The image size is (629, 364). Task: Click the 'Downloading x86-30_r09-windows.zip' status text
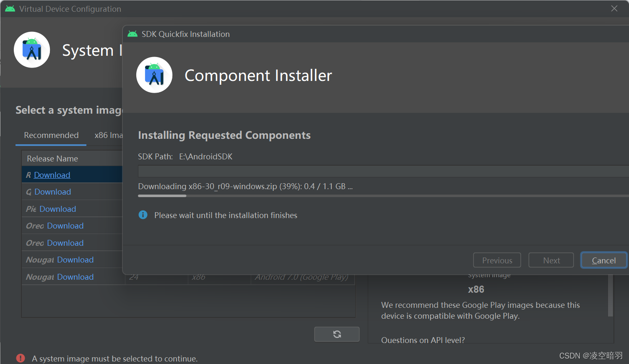click(245, 186)
